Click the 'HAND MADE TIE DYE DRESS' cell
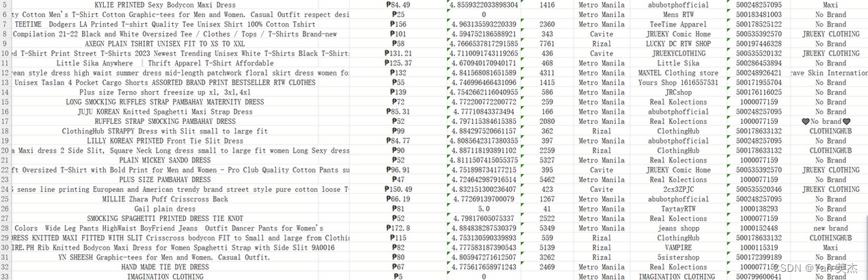Image resolution: width=868 pixels, height=280 pixels. pos(165,267)
